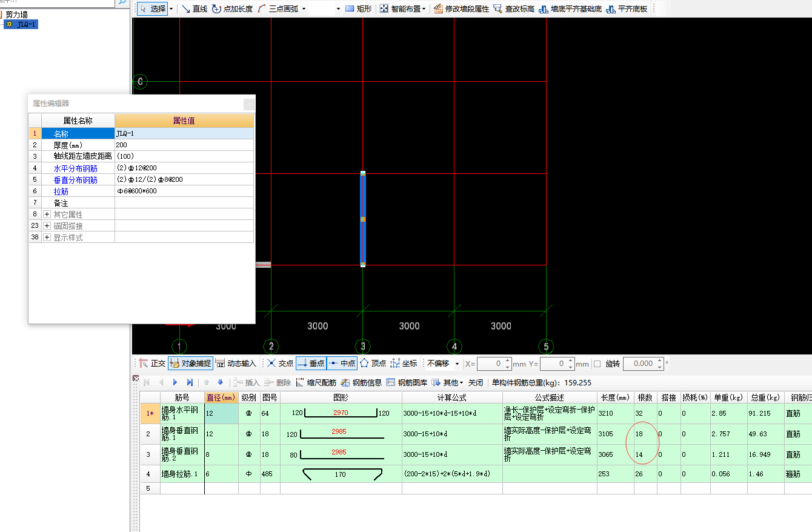Click the 备注 property value cell
Screen dimensions: 812x532
(x=184, y=203)
